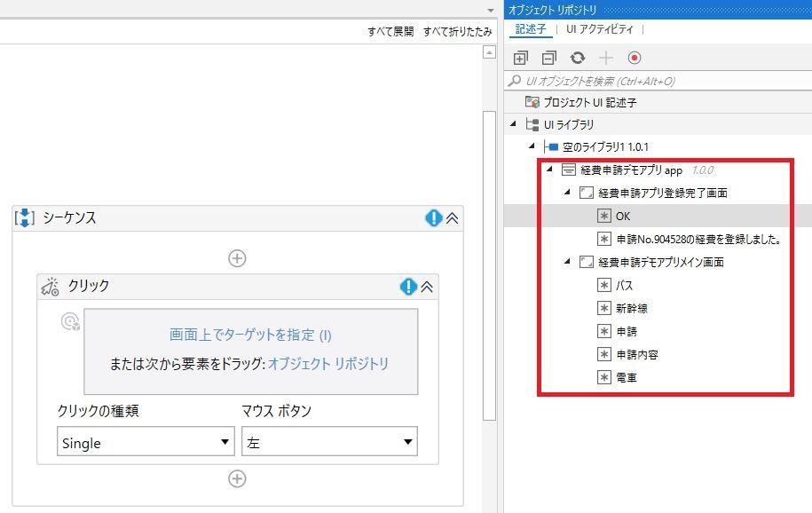Screen dimensions: 812x513
Task: Collapse 経費申請アプリ登録完了画面 node
Action: 567,193
